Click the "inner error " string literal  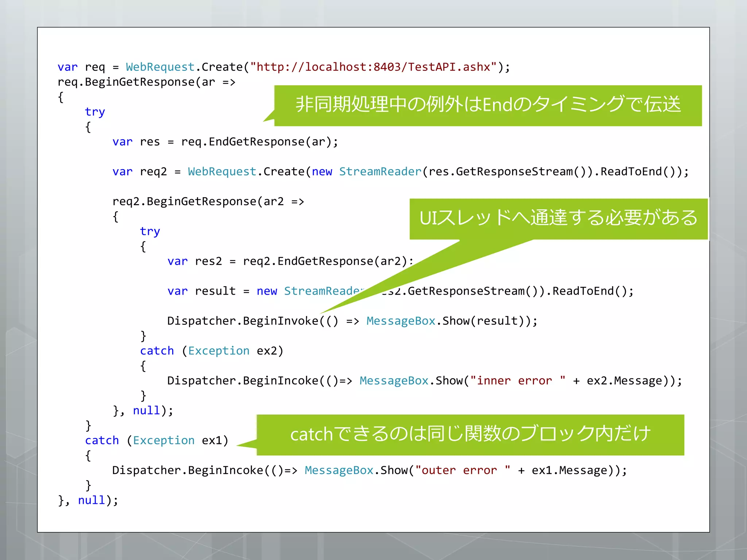click(x=518, y=381)
